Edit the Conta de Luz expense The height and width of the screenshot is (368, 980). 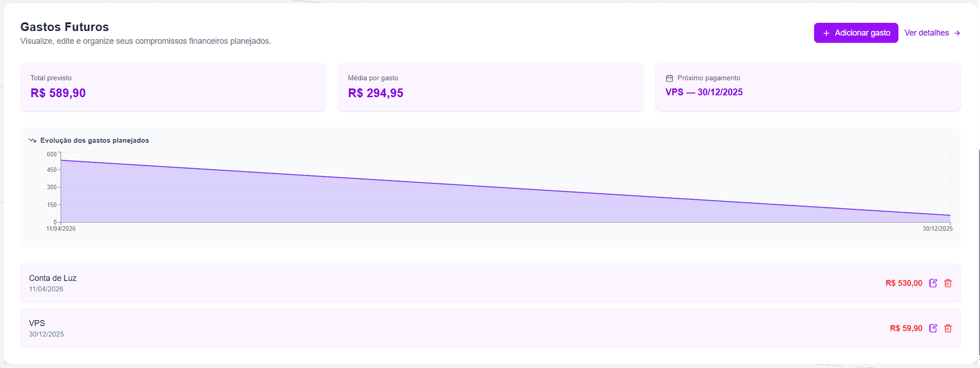(x=933, y=283)
